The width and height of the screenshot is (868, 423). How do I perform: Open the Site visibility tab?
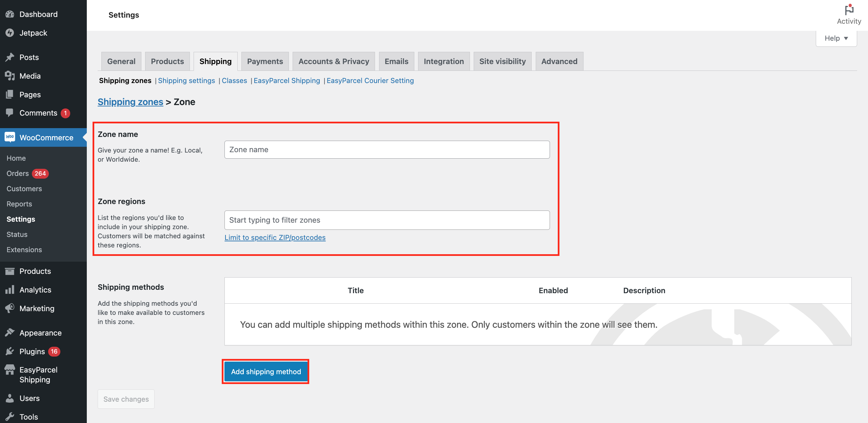502,61
